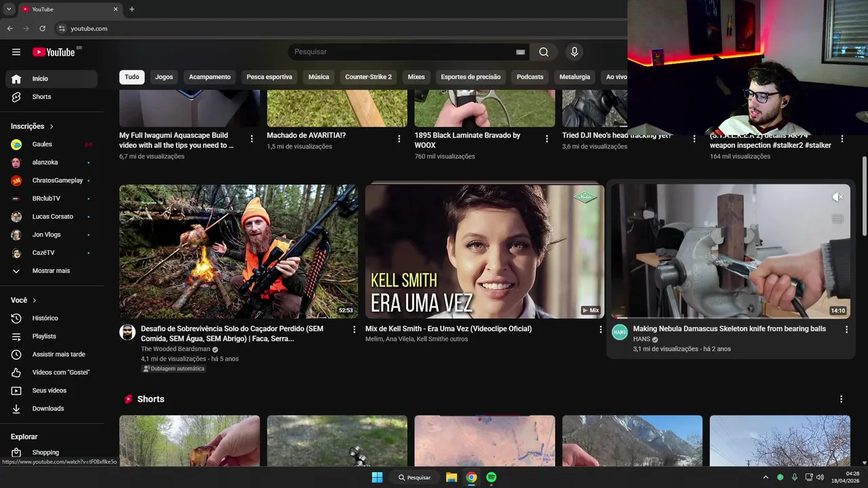Viewport: 868px width, 488px height.
Task: Select the Tudo filter chip
Action: (x=132, y=77)
